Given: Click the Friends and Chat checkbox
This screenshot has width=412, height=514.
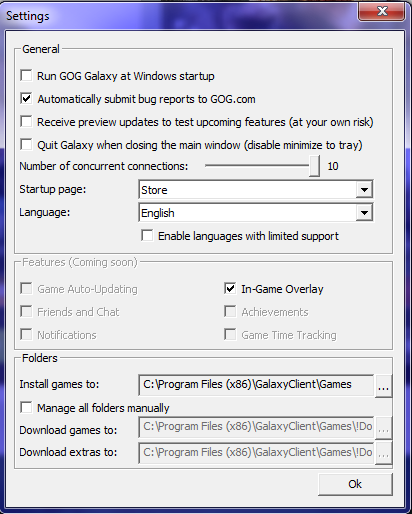Looking at the screenshot, I should 26,311.
